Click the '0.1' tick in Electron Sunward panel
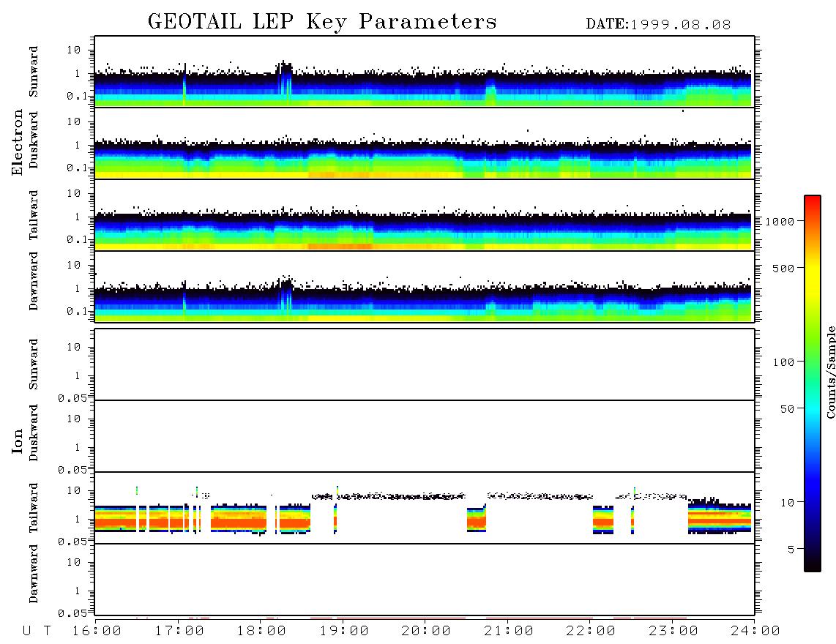The height and width of the screenshot is (644, 836). [77, 96]
